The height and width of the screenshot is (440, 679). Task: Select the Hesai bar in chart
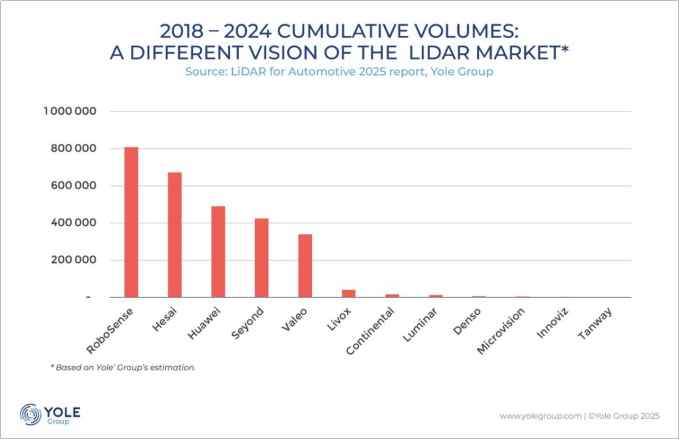point(174,235)
